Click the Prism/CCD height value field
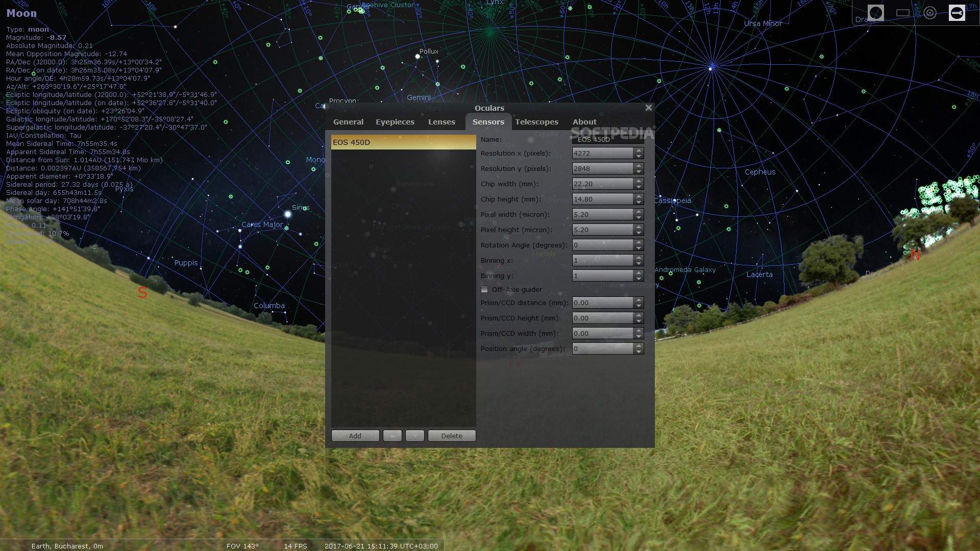The image size is (980, 551). 603,318
